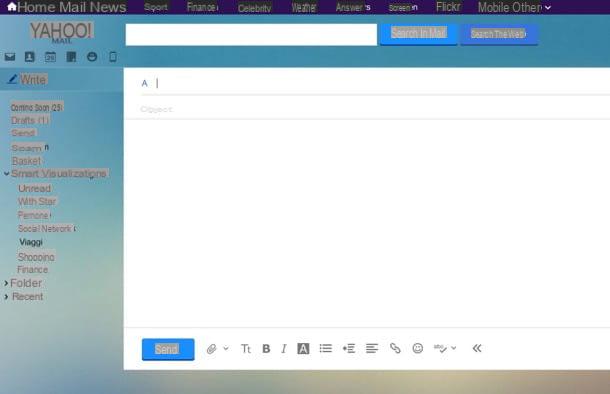The height and width of the screenshot is (394, 610).
Task: Toggle bold formatting in composer
Action: click(x=266, y=349)
